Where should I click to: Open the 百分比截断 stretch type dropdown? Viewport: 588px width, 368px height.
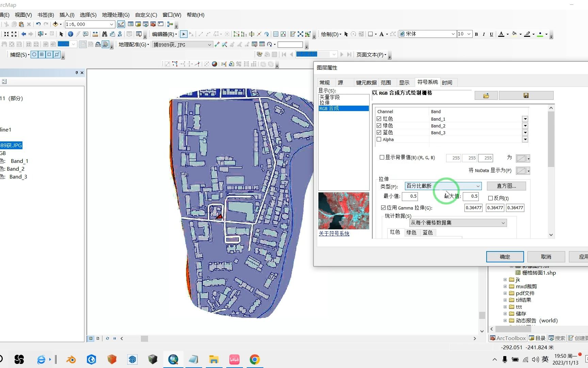click(x=478, y=186)
